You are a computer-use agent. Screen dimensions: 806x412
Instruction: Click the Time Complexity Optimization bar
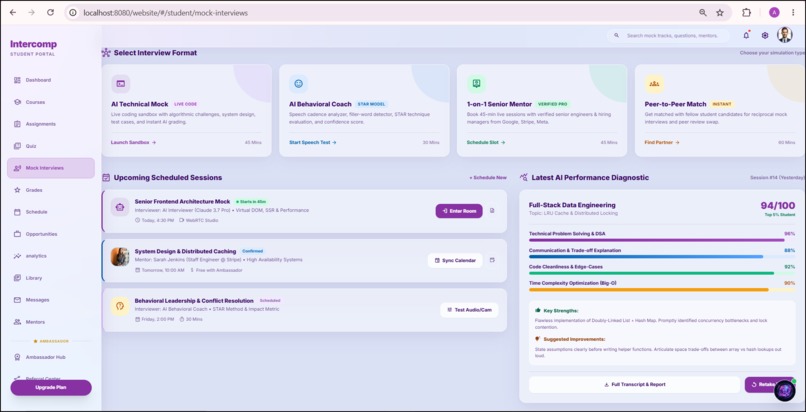(x=662, y=290)
